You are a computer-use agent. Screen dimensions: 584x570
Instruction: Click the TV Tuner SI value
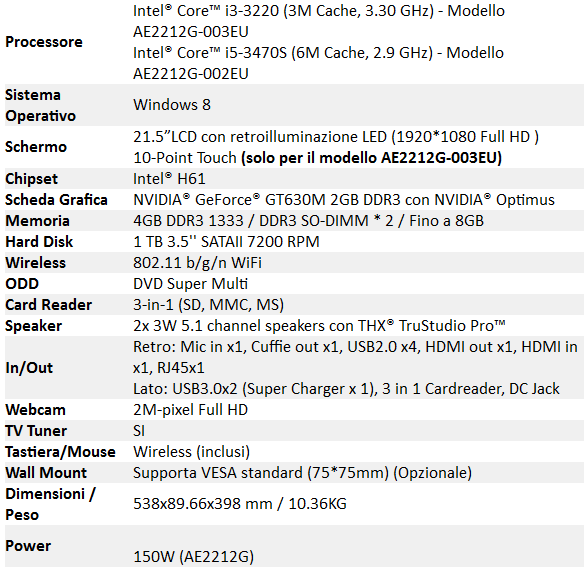(x=139, y=431)
